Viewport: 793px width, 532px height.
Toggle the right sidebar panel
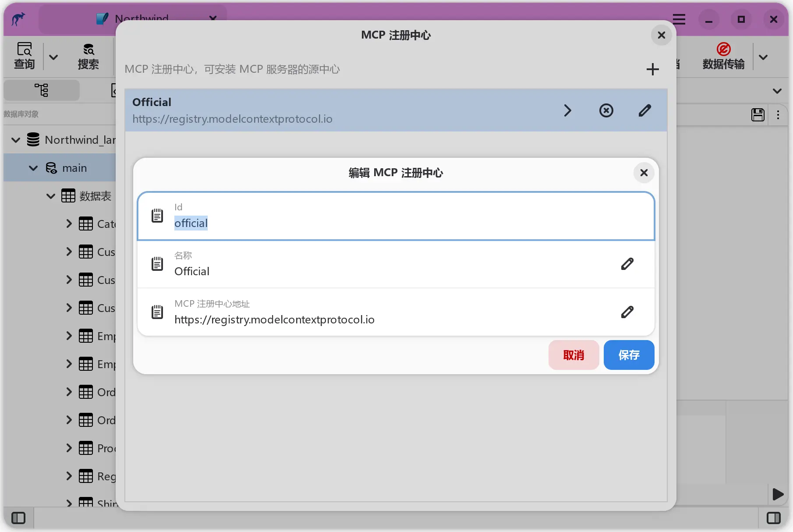(x=774, y=518)
